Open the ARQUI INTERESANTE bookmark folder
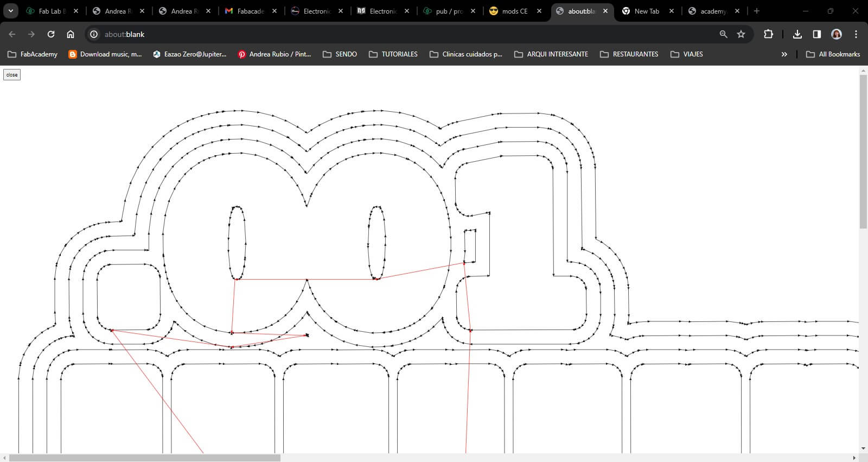 coord(551,54)
